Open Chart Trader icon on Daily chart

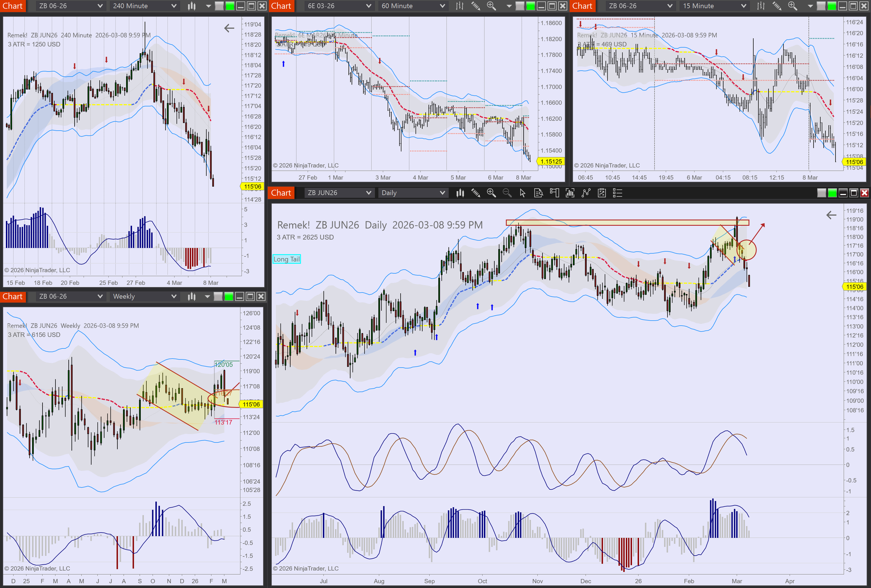[554, 193]
